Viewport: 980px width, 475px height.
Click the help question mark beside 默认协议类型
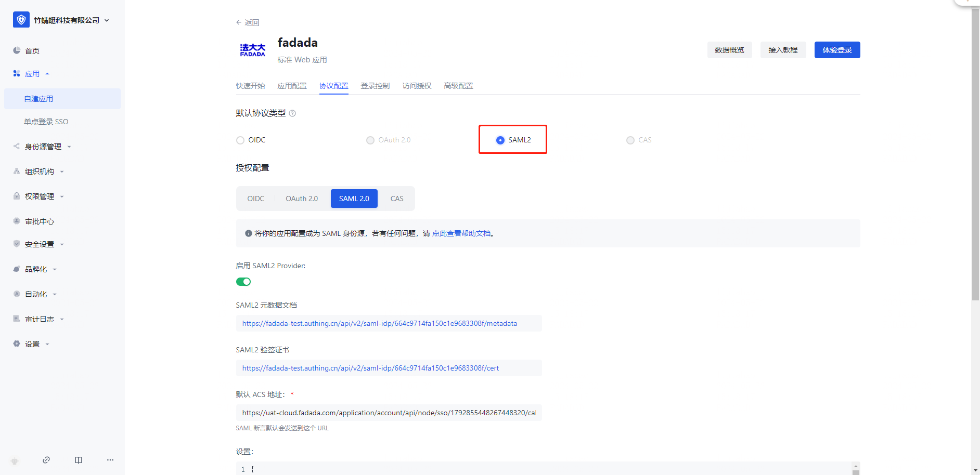292,113
